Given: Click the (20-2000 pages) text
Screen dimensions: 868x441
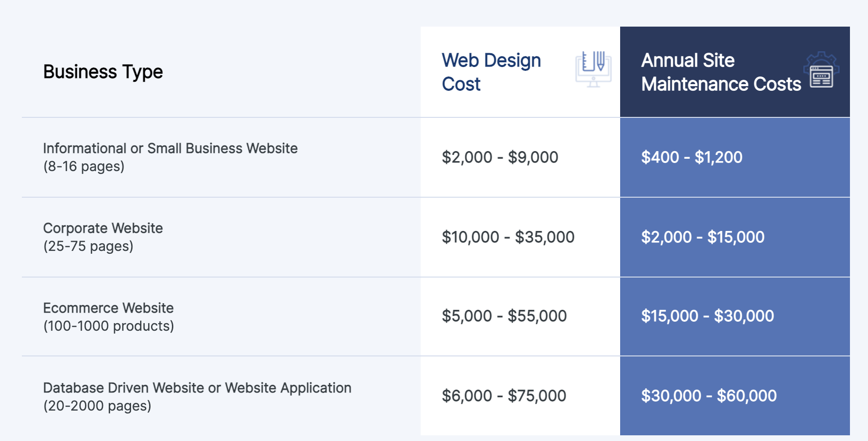Looking at the screenshot, I should pos(97,406).
